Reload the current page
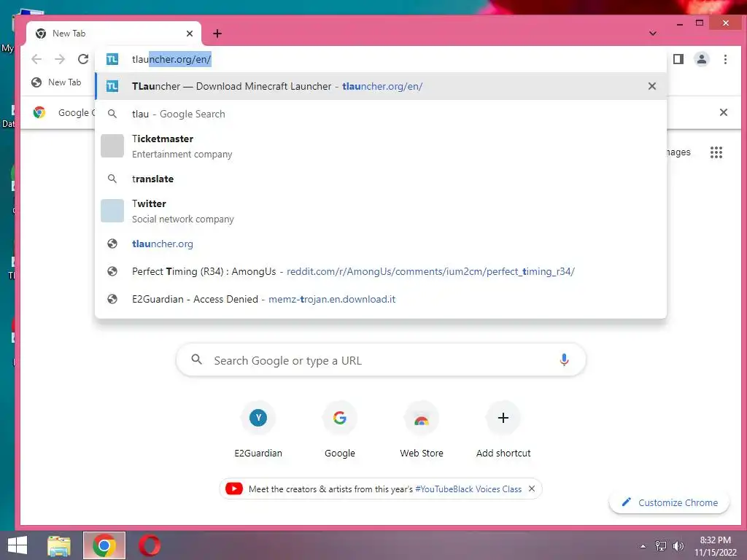Image resolution: width=747 pixels, height=560 pixels. 83,59
